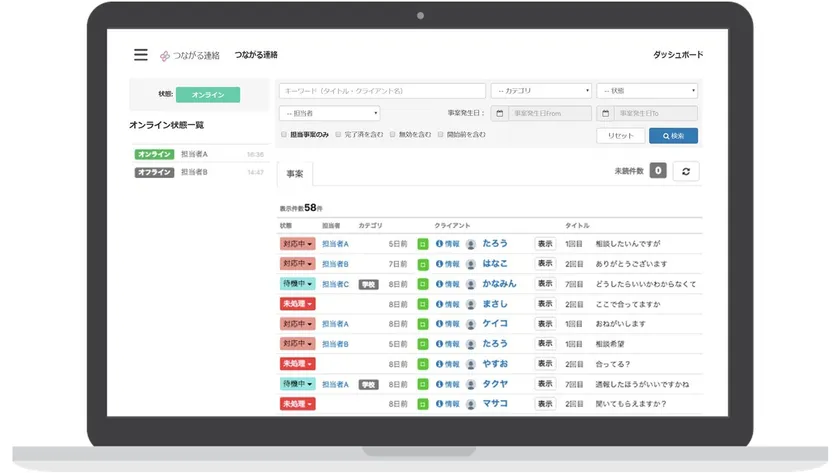Toggle the 無効を含む checkbox
This screenshot has width=840, height=473.
[391, 134]
